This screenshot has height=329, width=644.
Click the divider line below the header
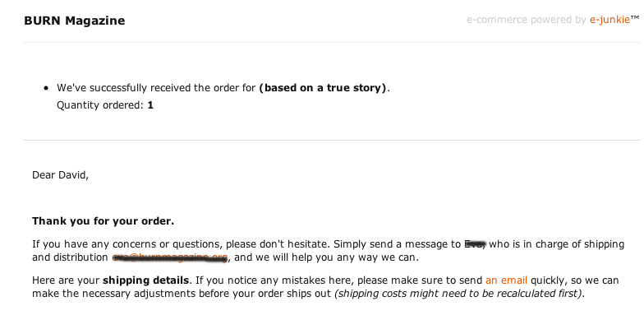click(x=329, y=43)
